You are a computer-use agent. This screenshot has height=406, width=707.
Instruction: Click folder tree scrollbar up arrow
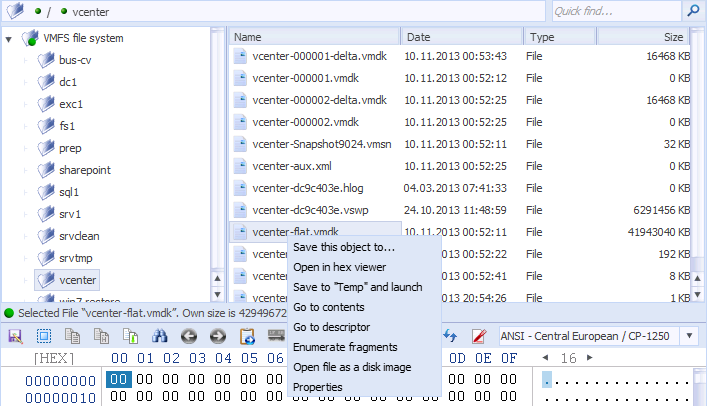click(x=217, y=278)
